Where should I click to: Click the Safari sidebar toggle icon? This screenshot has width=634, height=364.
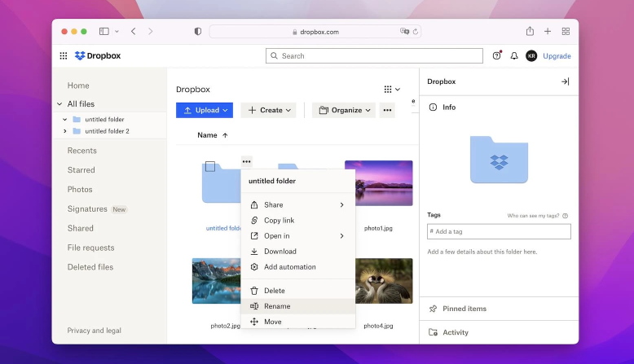104,31
